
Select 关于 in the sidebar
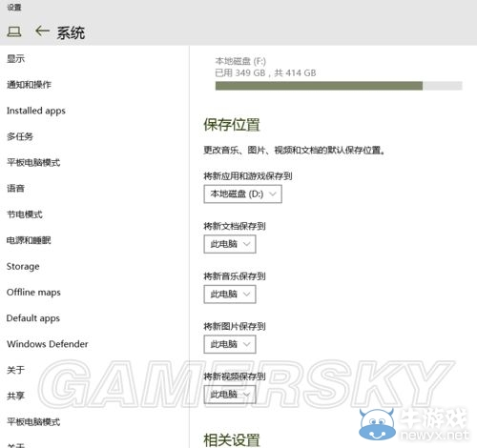(x=15, y=370)
